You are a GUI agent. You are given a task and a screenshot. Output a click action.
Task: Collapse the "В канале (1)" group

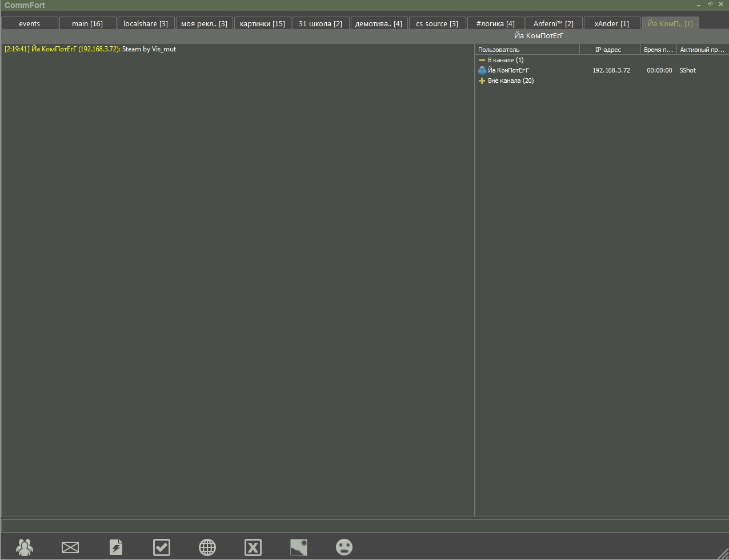click(482, 60)
